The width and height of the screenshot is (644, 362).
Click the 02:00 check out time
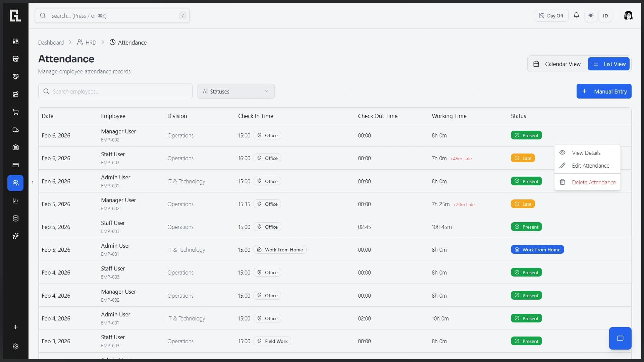(364, 319)
